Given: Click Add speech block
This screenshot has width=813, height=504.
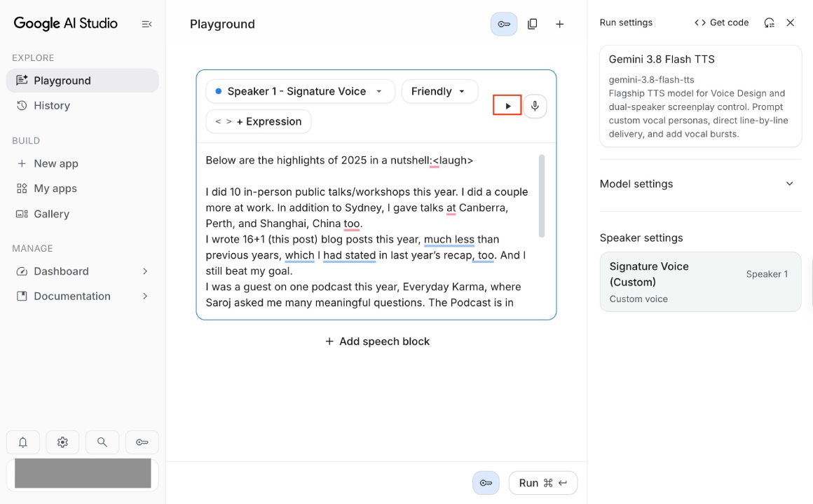Looking at the screenshot, I should tap(377, 341).
